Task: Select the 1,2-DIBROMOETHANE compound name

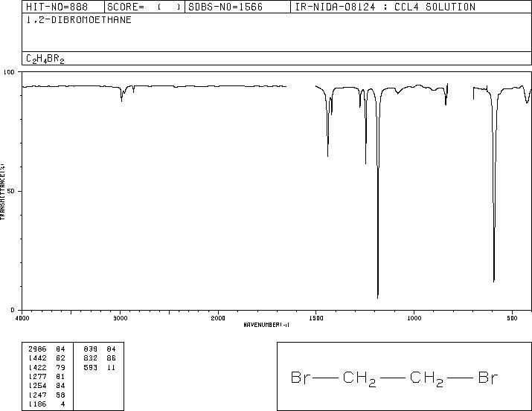Action: (79, 20)
